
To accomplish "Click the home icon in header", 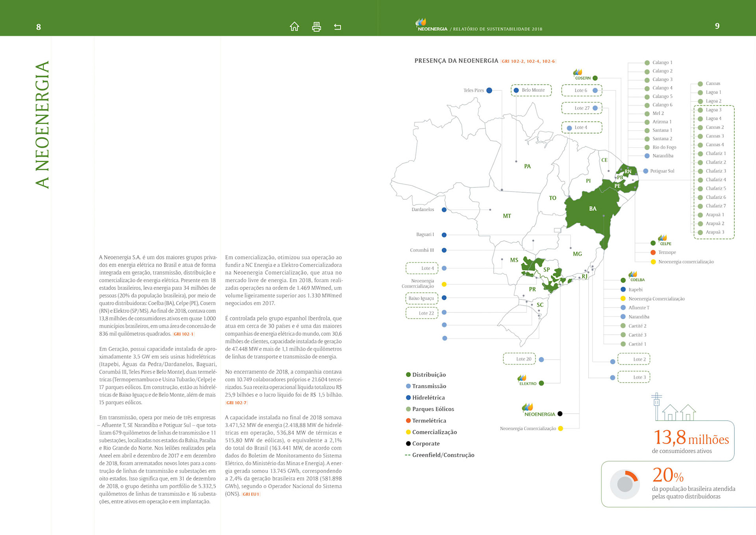I will point(294,26).
